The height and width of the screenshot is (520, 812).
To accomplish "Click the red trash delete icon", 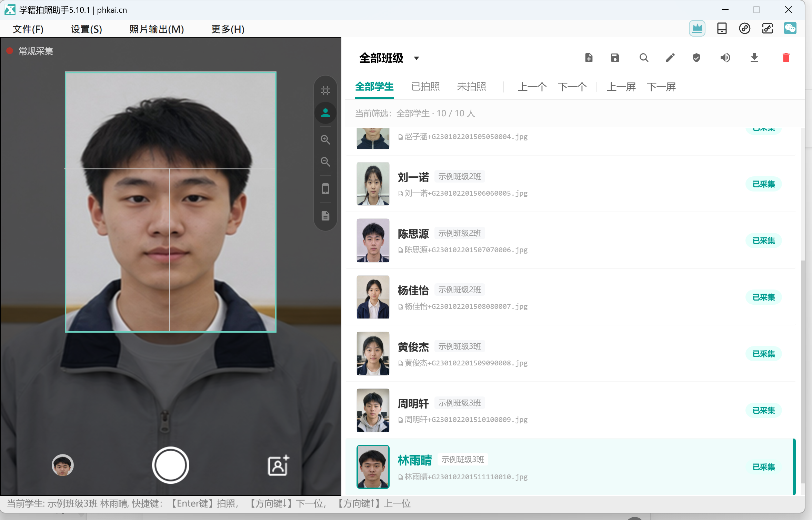I will point(786,58).
